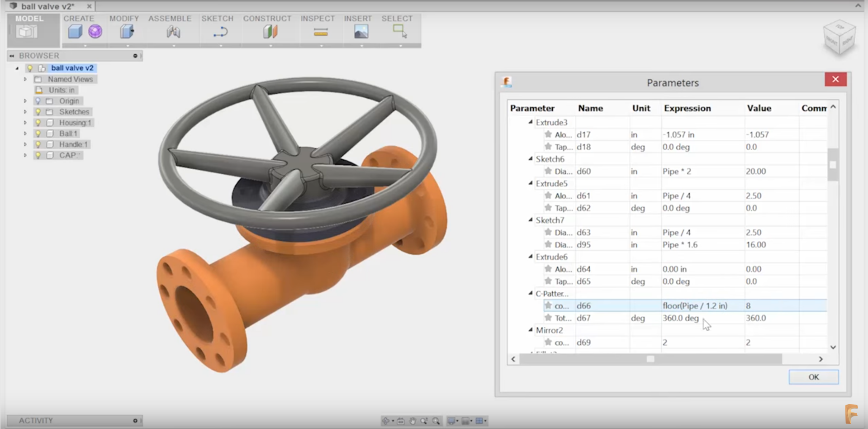The image size is (868, 429).
Task: Show the Origin folder using its lightbulb
Action: point(38,101)
